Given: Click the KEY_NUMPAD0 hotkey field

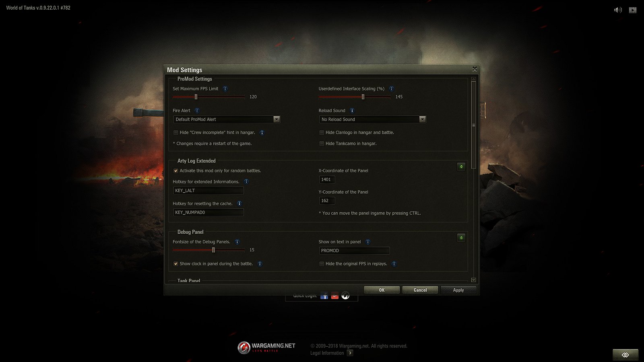Looking at the screenshot, I should [x=208, y=212].
